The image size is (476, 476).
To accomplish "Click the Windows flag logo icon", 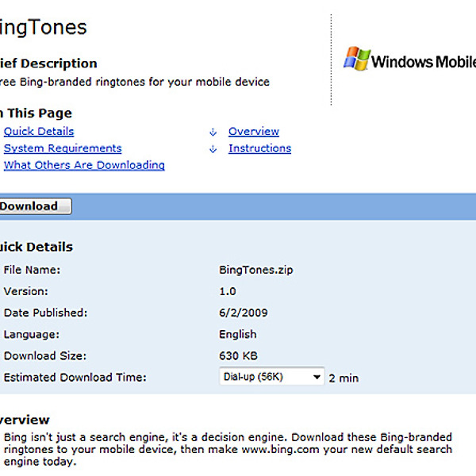I will click(356, 60).
